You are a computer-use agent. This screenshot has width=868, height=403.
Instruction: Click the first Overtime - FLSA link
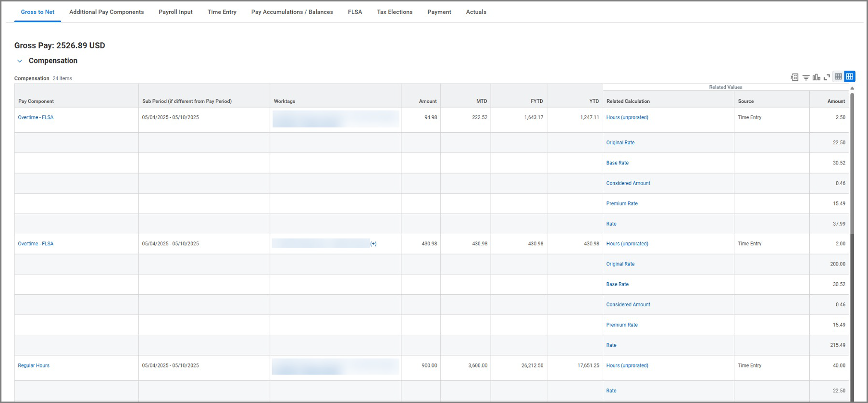pos(36,117)
